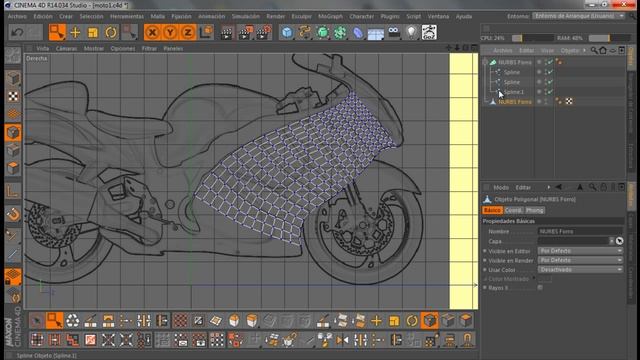Click Object Manager search magnifier icon
Screen dimensions: 640x360
594,51
